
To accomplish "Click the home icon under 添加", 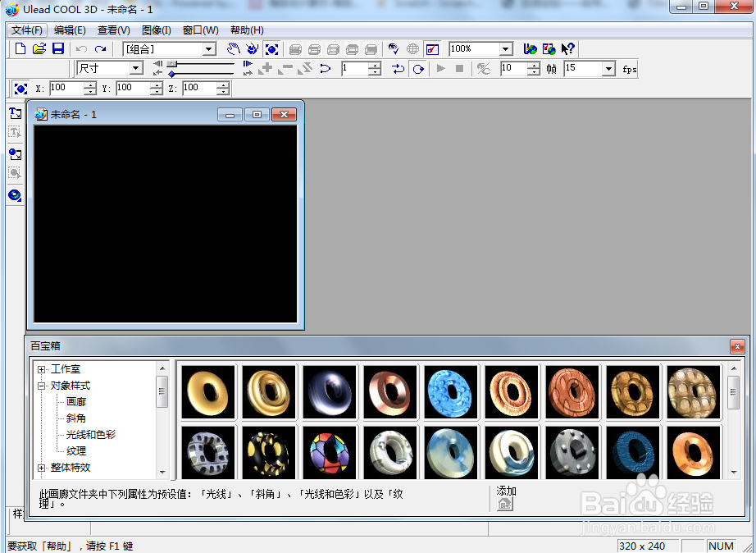I will (x=505, y=504).
